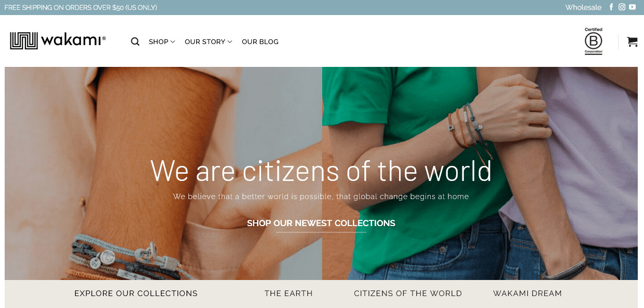Visit the Facebook page icon
Screen dimensions: 644x308
pyautogui.click(x=611, y=7)
